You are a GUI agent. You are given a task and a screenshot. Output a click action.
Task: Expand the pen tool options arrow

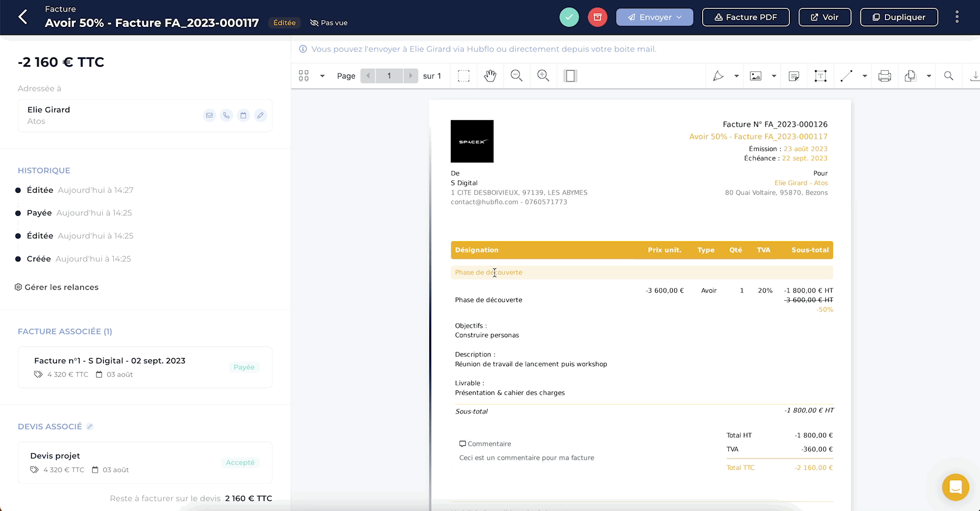point(736,76)
